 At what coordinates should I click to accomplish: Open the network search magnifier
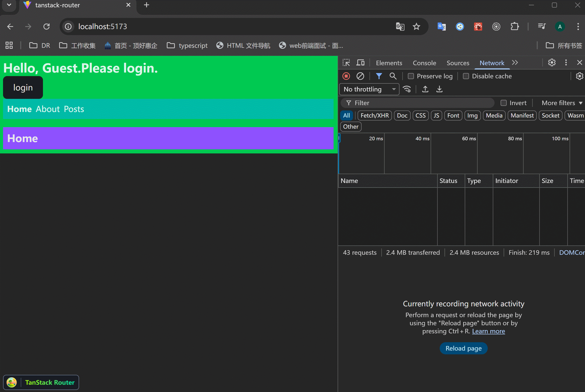coord(393,76)
